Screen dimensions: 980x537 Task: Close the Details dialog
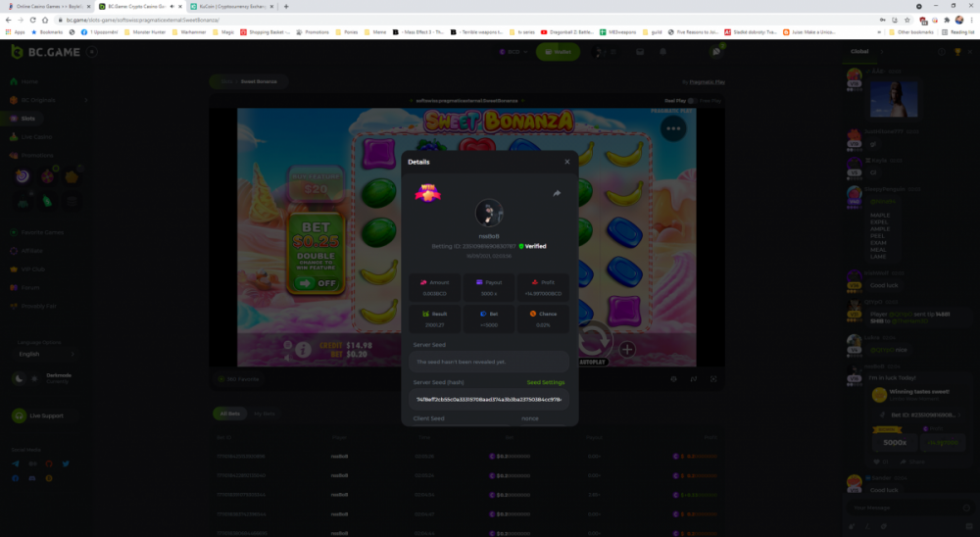click(566, 162)
